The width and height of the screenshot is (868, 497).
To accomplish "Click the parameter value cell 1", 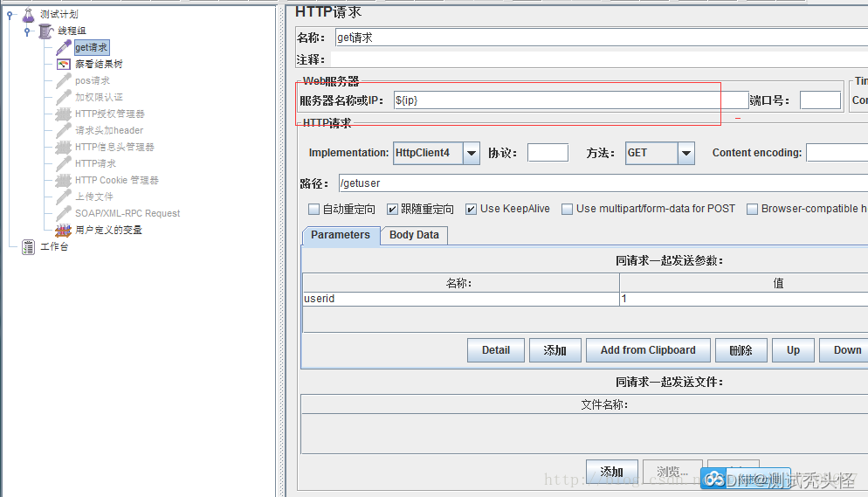I will click(744, 299).
